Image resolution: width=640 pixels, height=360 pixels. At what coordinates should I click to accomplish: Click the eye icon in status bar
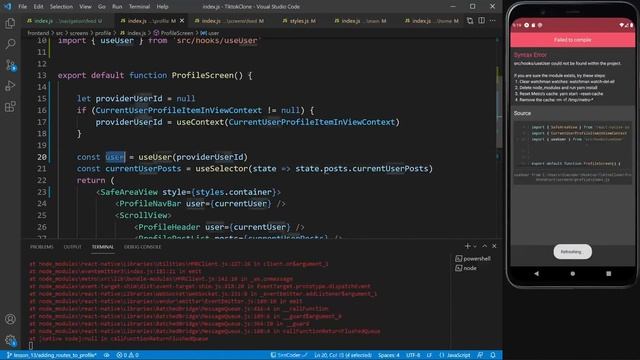point(107,355)
